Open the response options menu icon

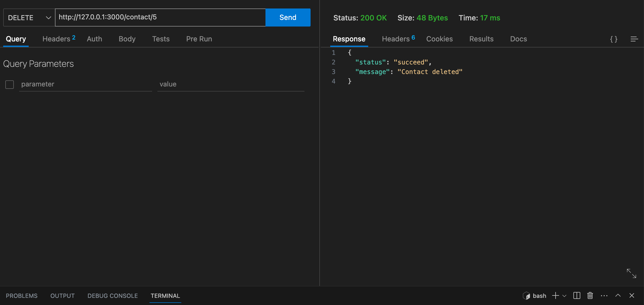(x=634, y=39)
